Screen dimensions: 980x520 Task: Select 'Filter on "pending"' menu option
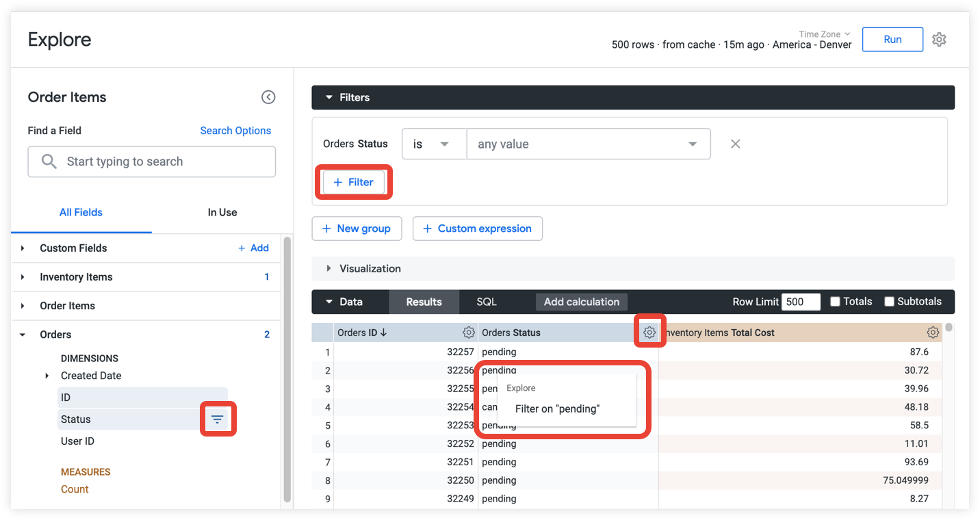tap(557, 409)
